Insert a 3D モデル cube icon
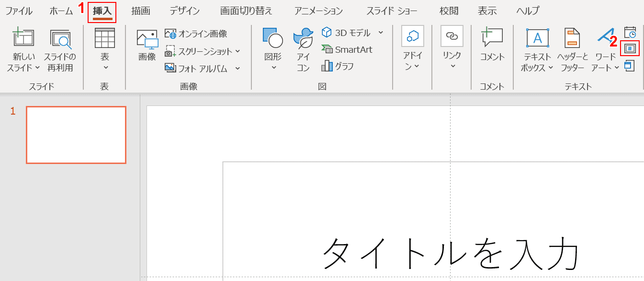Image resolution: width=644 pixels, height=281 pixels. [327, 32]
